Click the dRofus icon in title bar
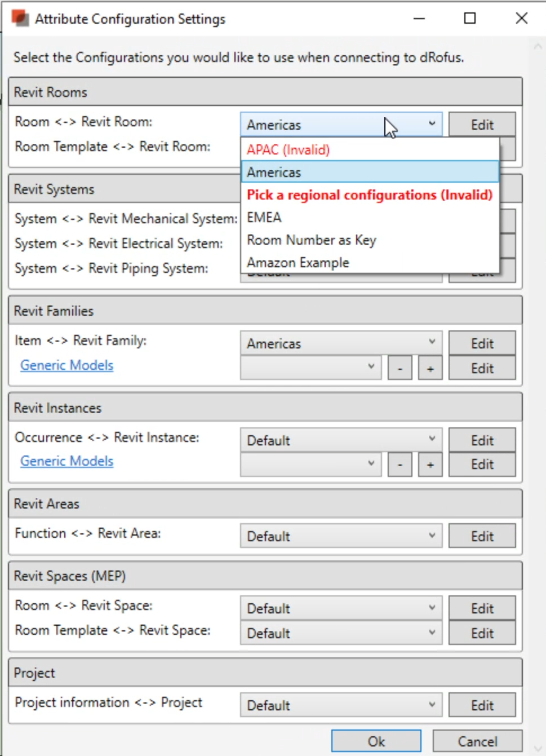Screen dimensions: 546x756 pos(20,19)
